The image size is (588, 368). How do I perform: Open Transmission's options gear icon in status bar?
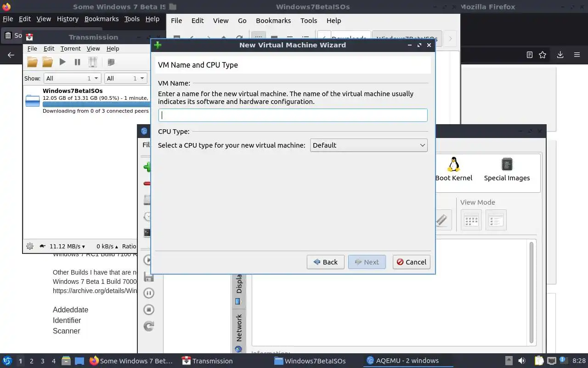pyautogui.click(x=30, y=246)
